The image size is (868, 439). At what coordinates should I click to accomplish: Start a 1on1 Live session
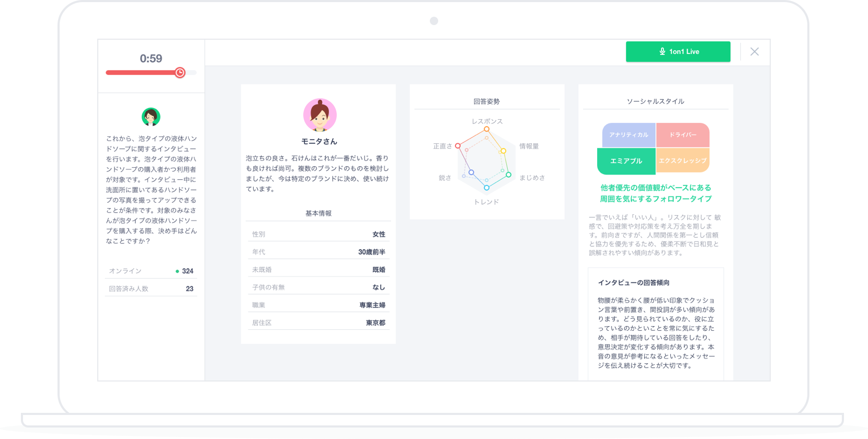point(678,52)
